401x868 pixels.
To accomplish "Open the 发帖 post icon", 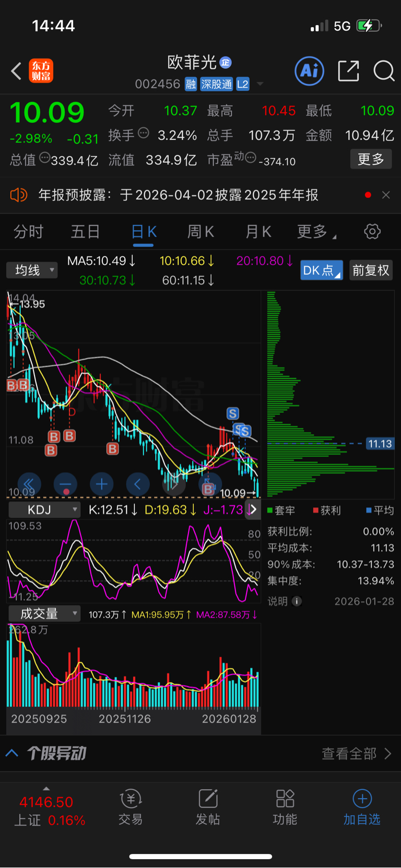I will [x=208, y=807].
